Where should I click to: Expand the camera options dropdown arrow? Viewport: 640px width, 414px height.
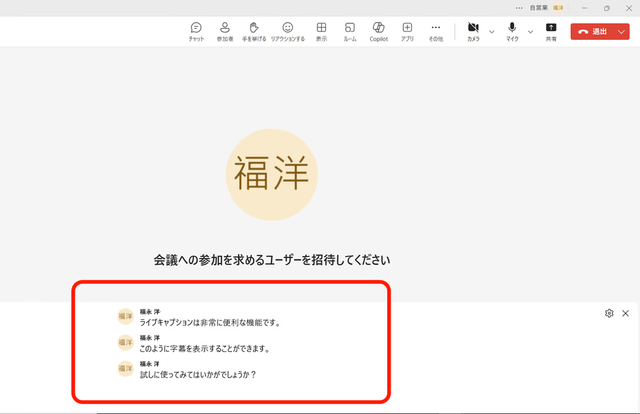click(491, 31)
